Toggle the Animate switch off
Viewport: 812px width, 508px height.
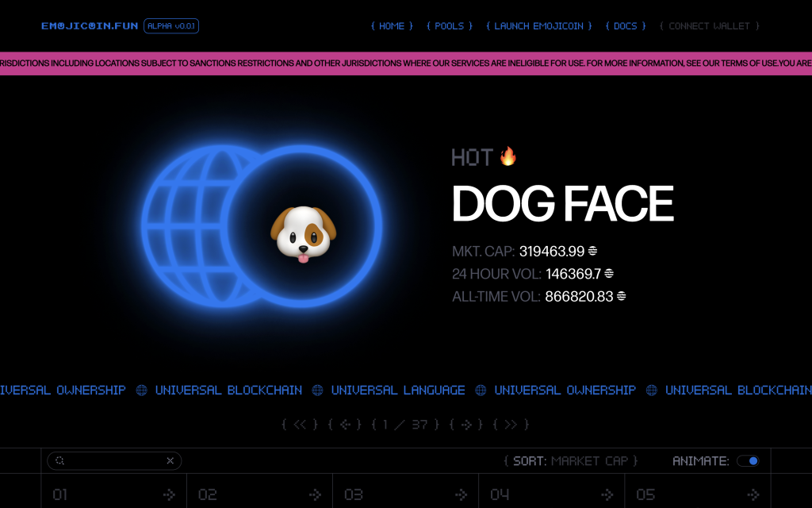pyautogui.click(x=747, y=461)
